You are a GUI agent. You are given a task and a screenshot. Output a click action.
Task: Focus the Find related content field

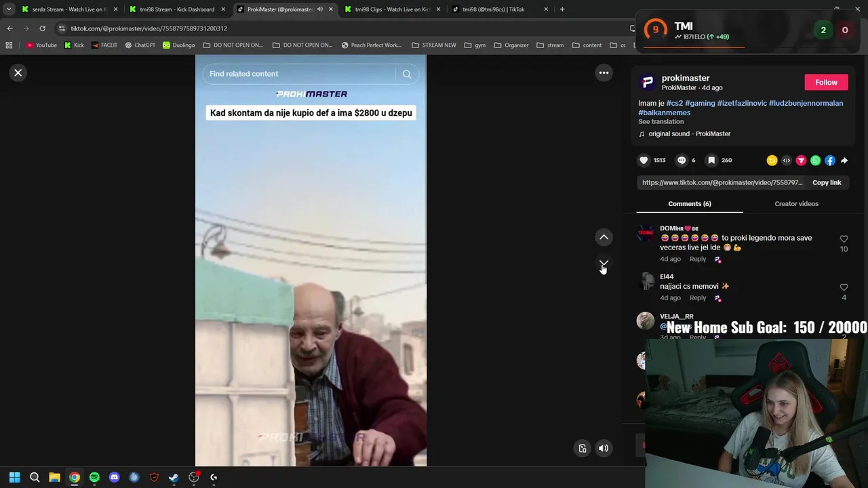(298, 74)
